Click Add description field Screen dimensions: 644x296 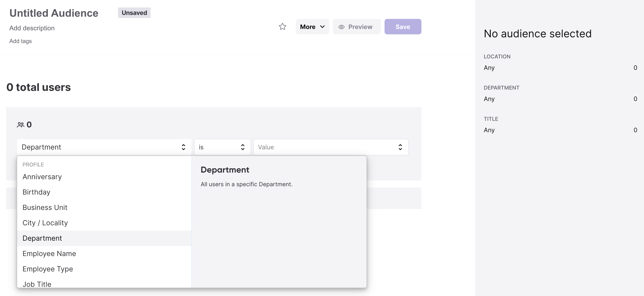point(32,28)
